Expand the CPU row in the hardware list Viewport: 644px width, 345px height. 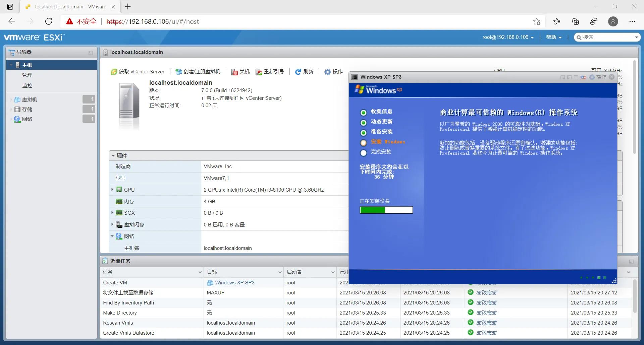pos(112,190)
